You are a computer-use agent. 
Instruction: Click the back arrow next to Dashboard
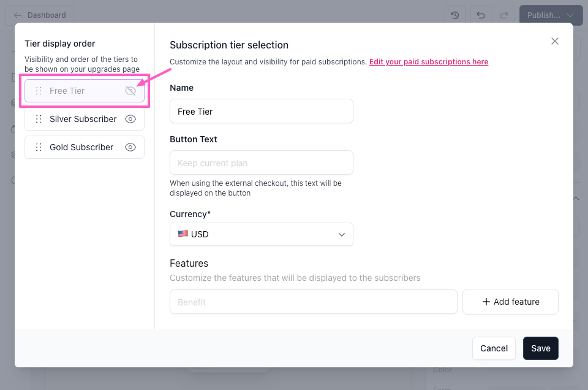point(18,15)
